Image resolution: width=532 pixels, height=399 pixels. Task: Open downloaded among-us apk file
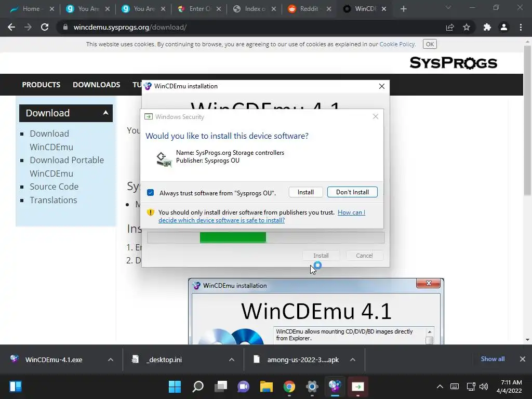click(x=303, y=360)
